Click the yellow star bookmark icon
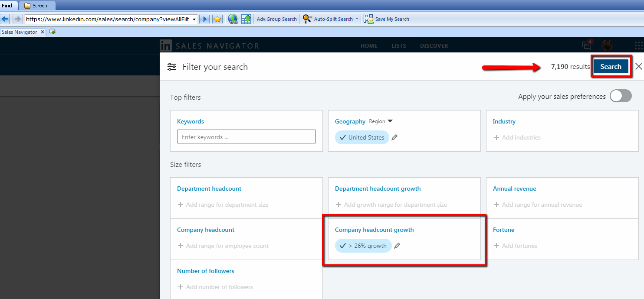Viewport: 644px width, 299px height. point(217,19)
